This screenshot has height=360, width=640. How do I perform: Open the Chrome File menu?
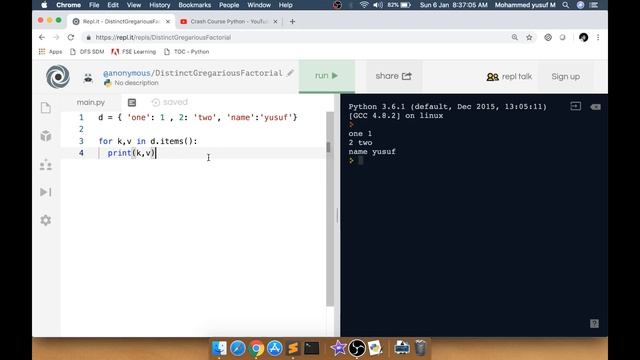coord(94,5)
